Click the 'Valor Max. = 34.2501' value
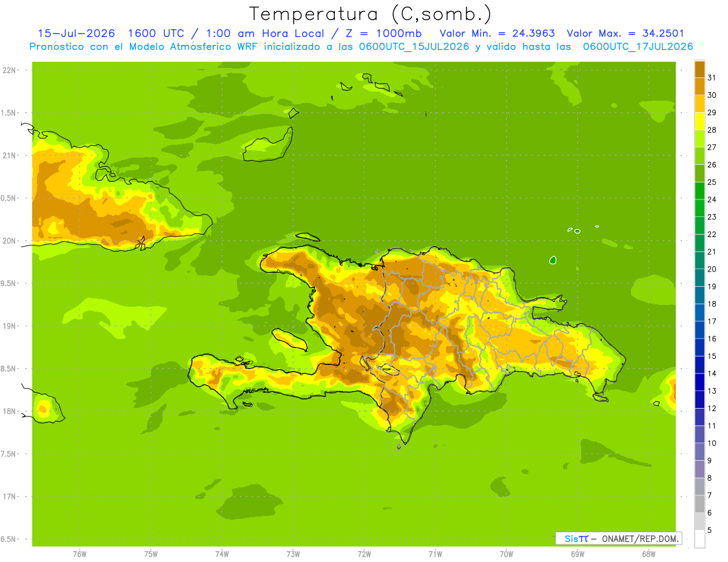 coord(625,33)
